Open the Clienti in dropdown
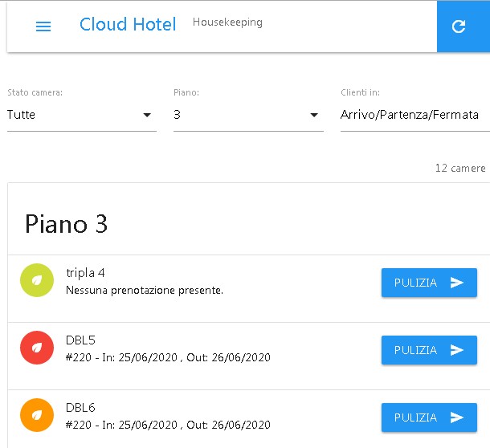The height and width of the screenshot is (448, 490). (415, 115)
